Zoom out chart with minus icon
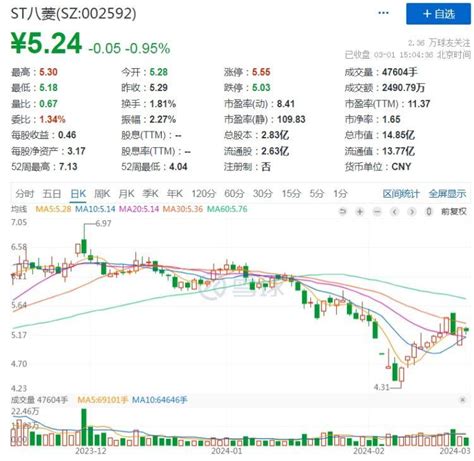The image size is (474, 461). pos(377,212)
